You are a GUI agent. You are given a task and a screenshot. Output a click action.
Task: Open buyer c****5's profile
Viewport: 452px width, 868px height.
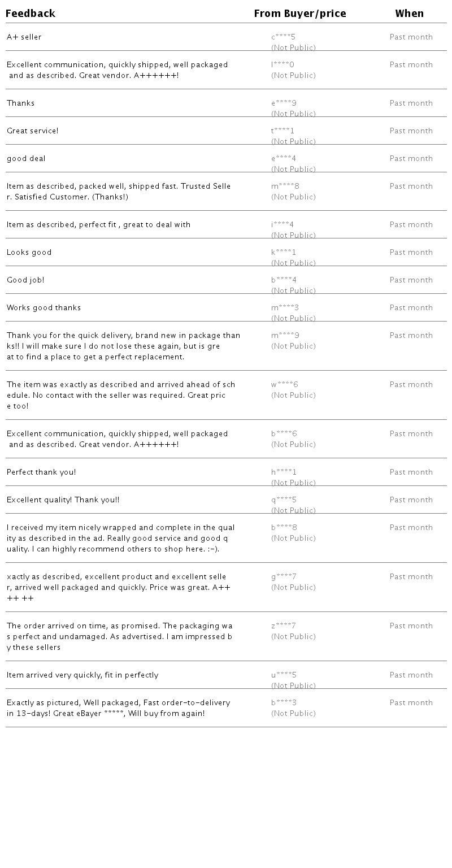(x=283, y=37)
